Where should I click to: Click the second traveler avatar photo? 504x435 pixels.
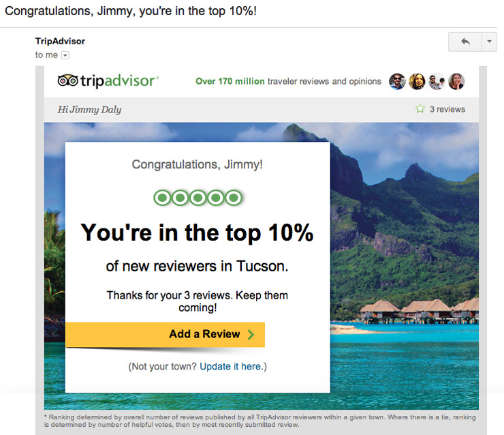pyautogui.click(x=417, y=82)
